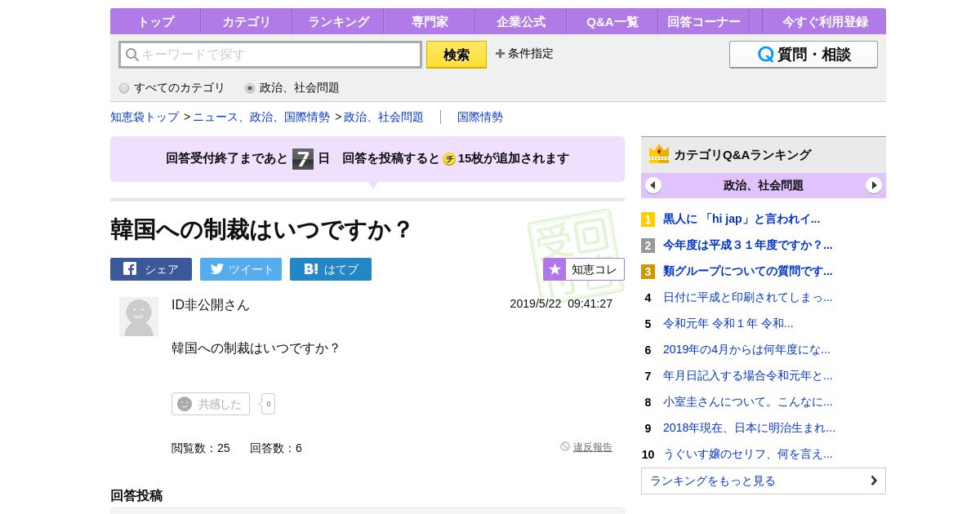Click the Facebook logo icon
The height and width of the screenshot is (514, 980).
click(x=130, y=268)
